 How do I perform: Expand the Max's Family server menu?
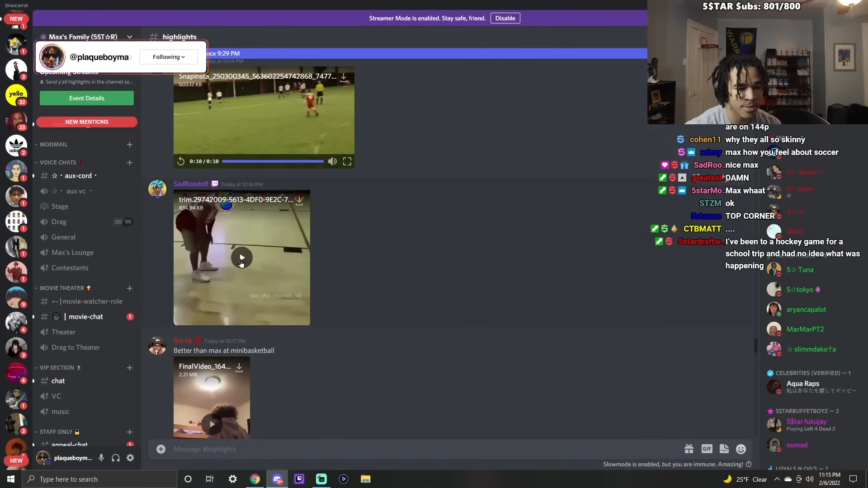[130, 37]
